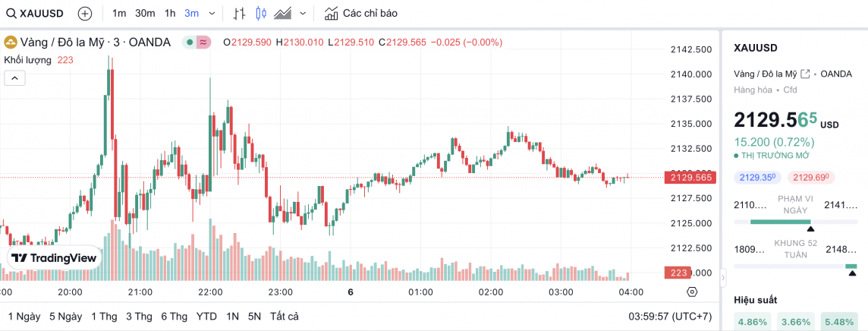The image size is (868, 331).
Task: Click the gold symbol logo icon
Action: pyautogui.click(x=11, y=42)
